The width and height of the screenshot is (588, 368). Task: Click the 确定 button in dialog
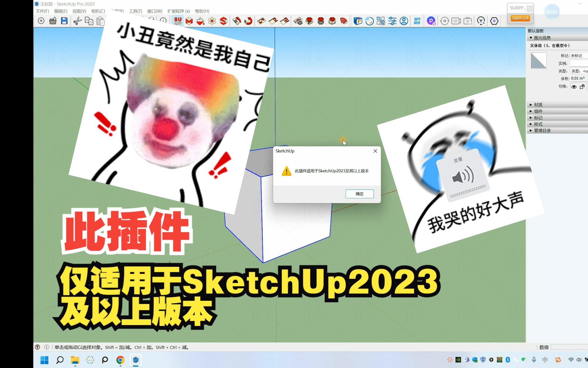[359, 194]
